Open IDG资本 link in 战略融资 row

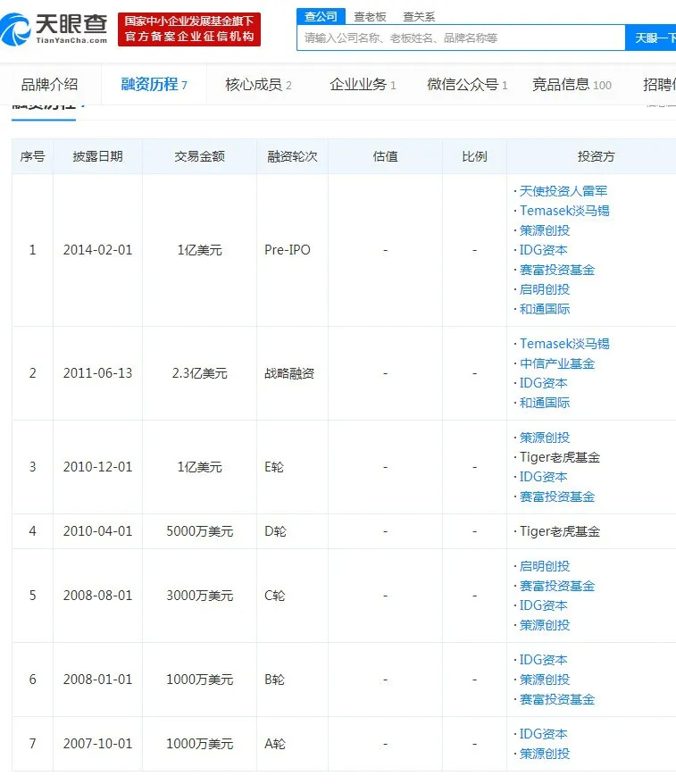click(544, 383)
